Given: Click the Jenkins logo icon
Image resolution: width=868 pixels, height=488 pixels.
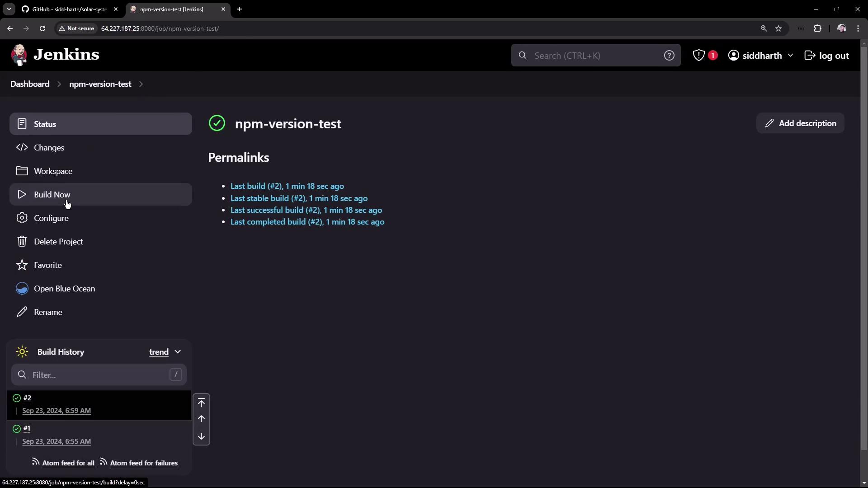Looking at the screenshot, I should 19,55.
